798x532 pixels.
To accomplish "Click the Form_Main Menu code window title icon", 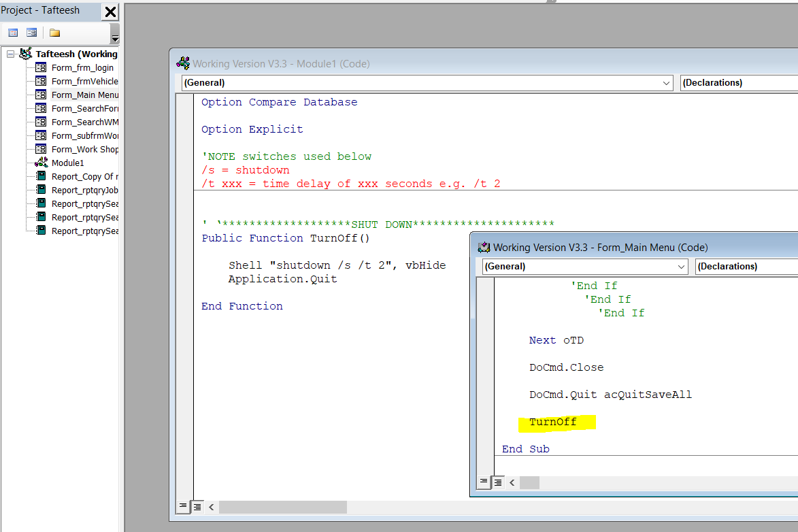I will [x=484, y=247].
